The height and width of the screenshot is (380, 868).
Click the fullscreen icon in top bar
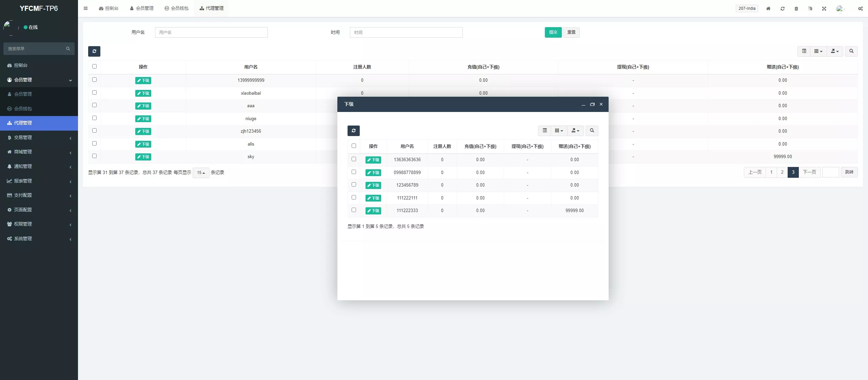click(824, 8)
